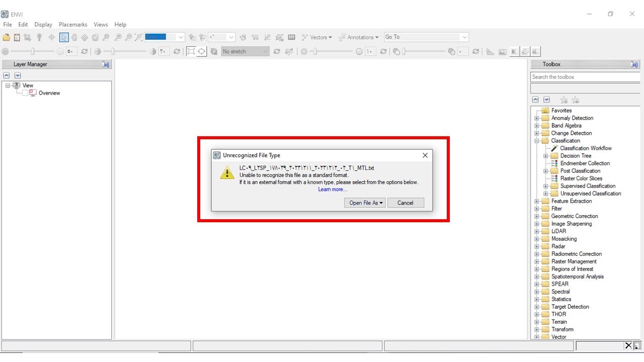Select the Fly tool icon
Image resolution: width=644 pixels, height=362 pixels.
[85, 37]
